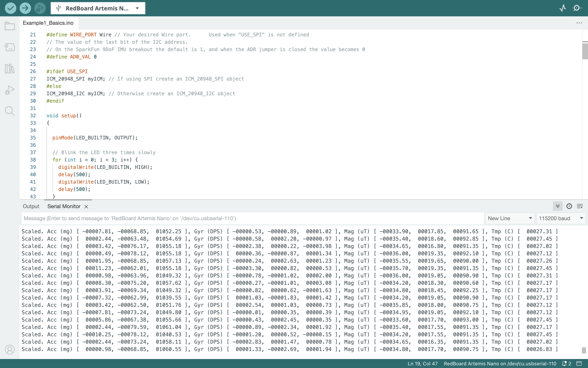Open the board selector dropdown RedBoard Artemis
This screenshot has width=588, height=368.
pyautogui.click(x=98, y=8)
